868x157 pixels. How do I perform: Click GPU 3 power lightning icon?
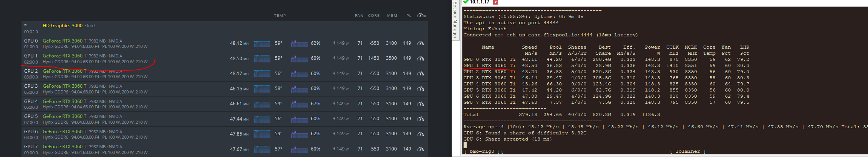pos(334,88)
